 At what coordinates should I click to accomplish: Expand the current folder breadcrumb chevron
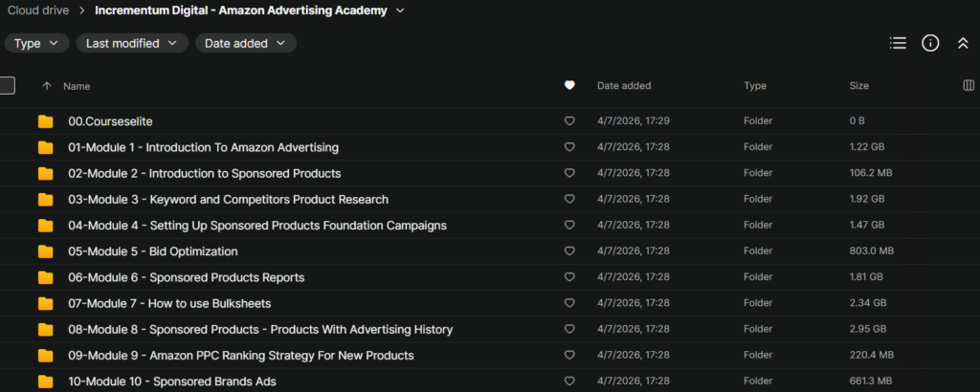coord(400,11)
